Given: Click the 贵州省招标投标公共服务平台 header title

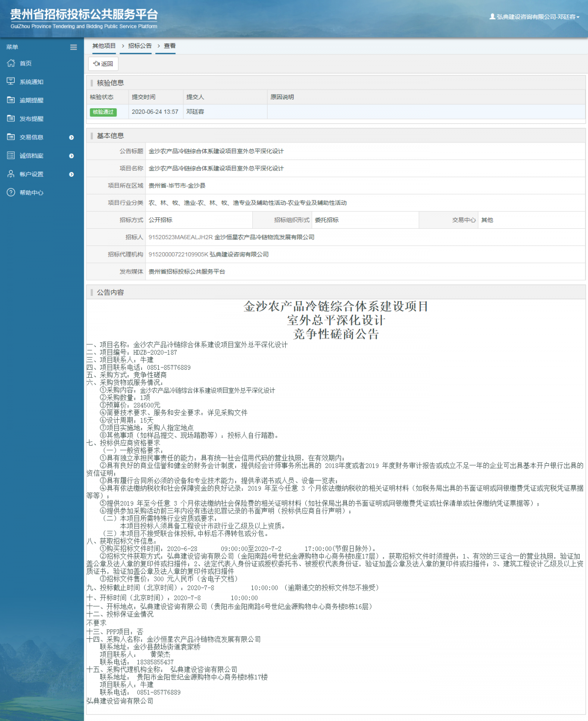Looking at the screenshot, I should point(84,15).
